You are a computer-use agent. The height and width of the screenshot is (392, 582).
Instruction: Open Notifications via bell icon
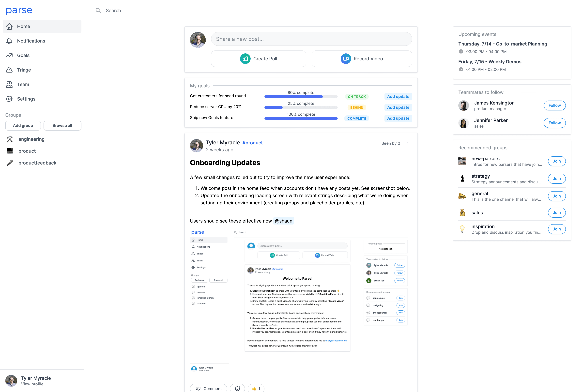coord(9,41)
